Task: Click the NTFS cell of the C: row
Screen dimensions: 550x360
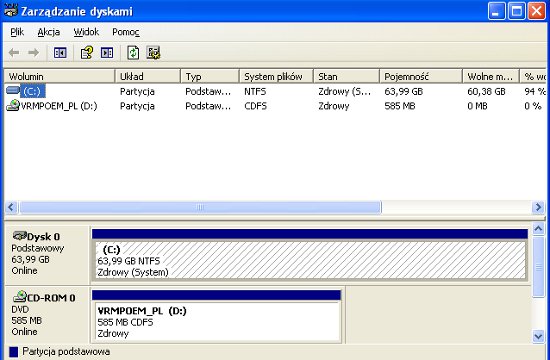Action: click(x=255, y=92)
